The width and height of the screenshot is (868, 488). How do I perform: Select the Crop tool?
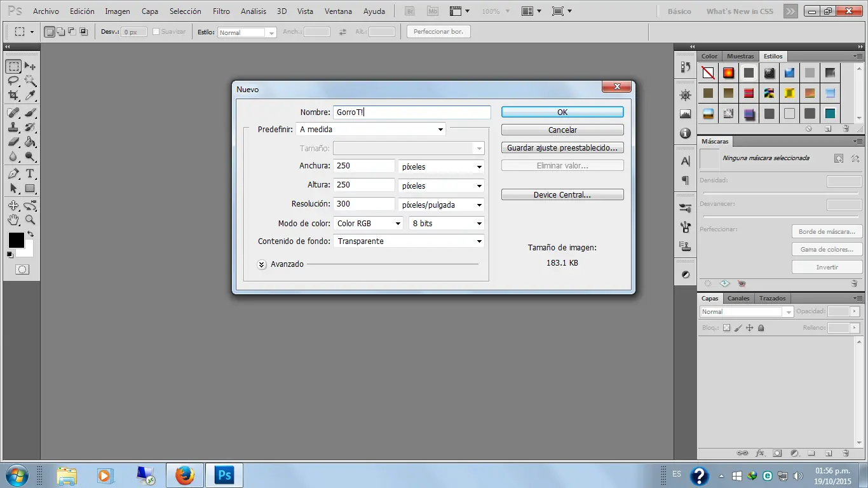pyautogui.click(x=13, y=95)
